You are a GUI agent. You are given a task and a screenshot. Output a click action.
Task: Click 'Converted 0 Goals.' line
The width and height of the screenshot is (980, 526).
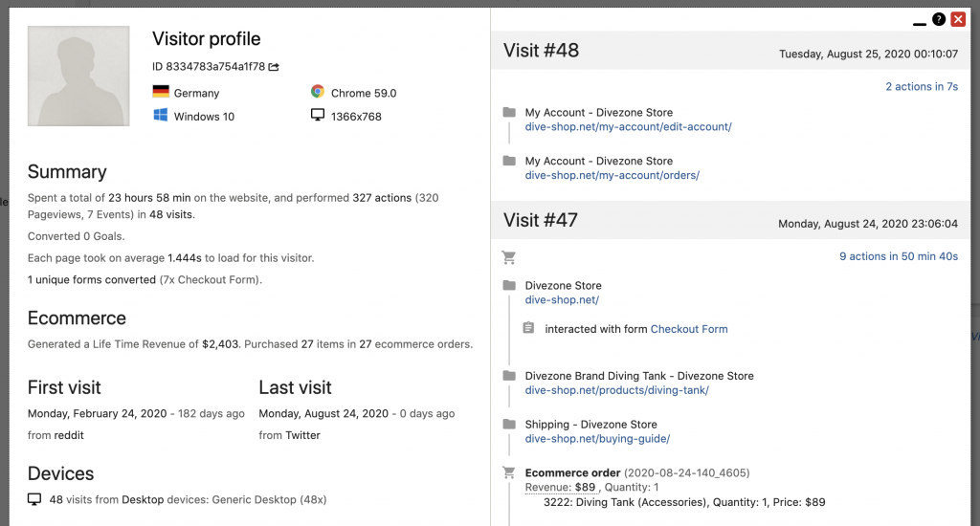coord(77,236)
